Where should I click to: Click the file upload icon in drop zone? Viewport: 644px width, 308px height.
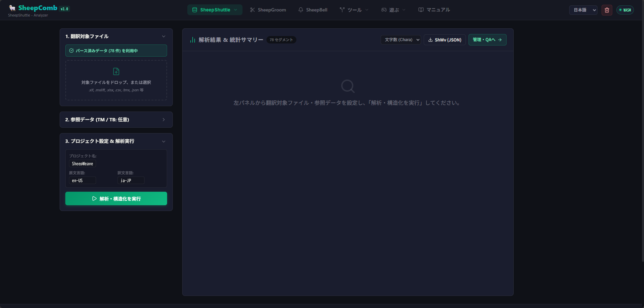(116, 71)
